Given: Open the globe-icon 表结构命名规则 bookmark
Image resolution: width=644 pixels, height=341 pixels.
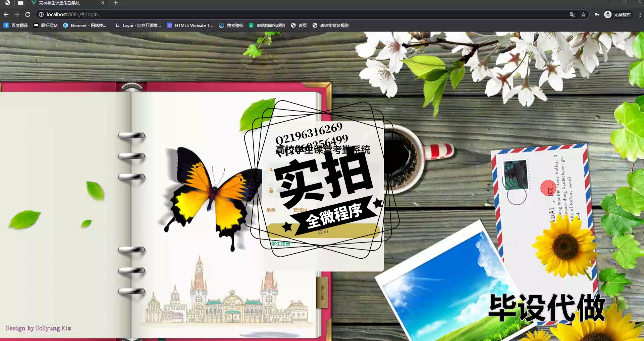Looking at the screenshot, I should 330,25.
